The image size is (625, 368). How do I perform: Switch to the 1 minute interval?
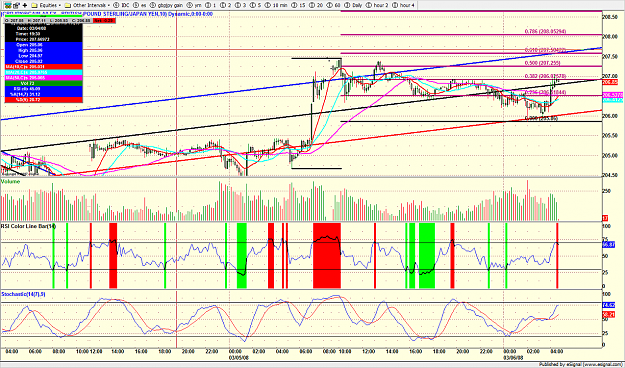211,5
